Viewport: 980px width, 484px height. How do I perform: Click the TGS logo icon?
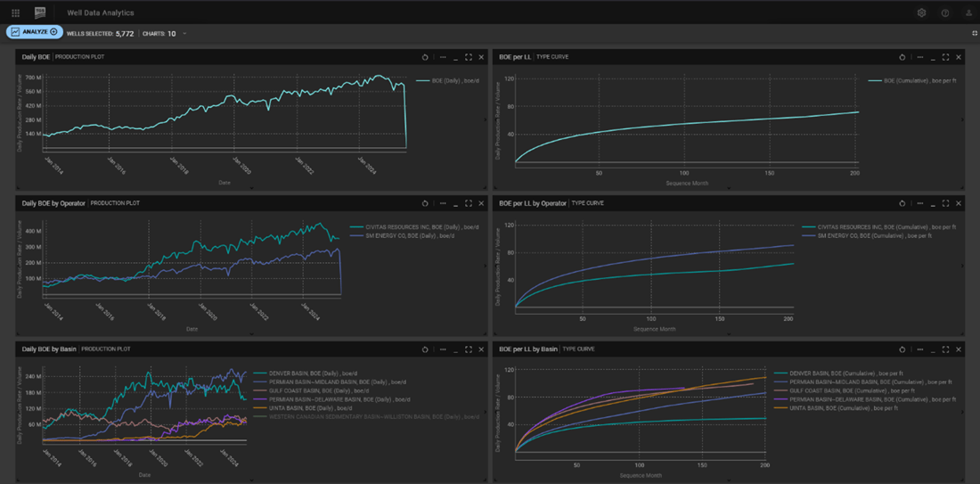coord(40,13)
